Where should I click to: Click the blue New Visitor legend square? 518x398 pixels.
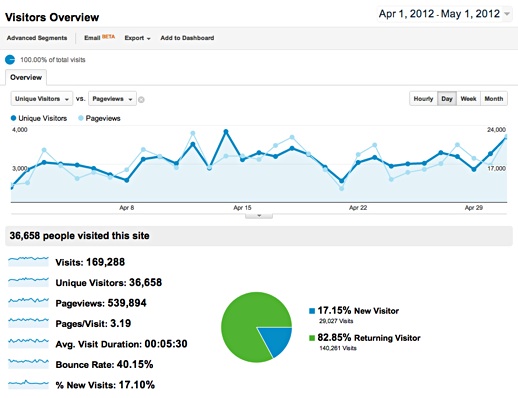pyautogui.click(x=312, y=311)
